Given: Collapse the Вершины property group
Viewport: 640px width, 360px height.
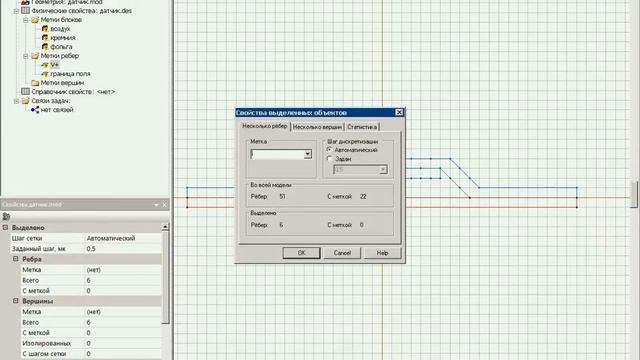Looking at the screenshot, I should [16, 301].
